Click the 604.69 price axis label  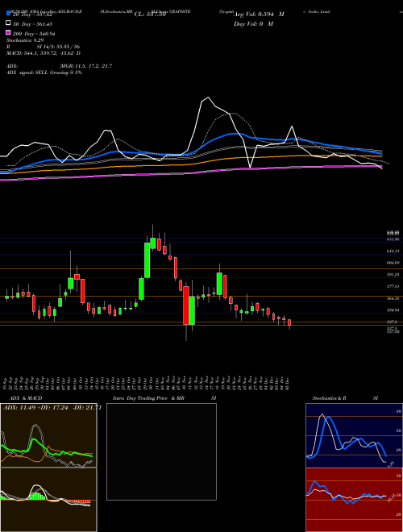[393, 263]
